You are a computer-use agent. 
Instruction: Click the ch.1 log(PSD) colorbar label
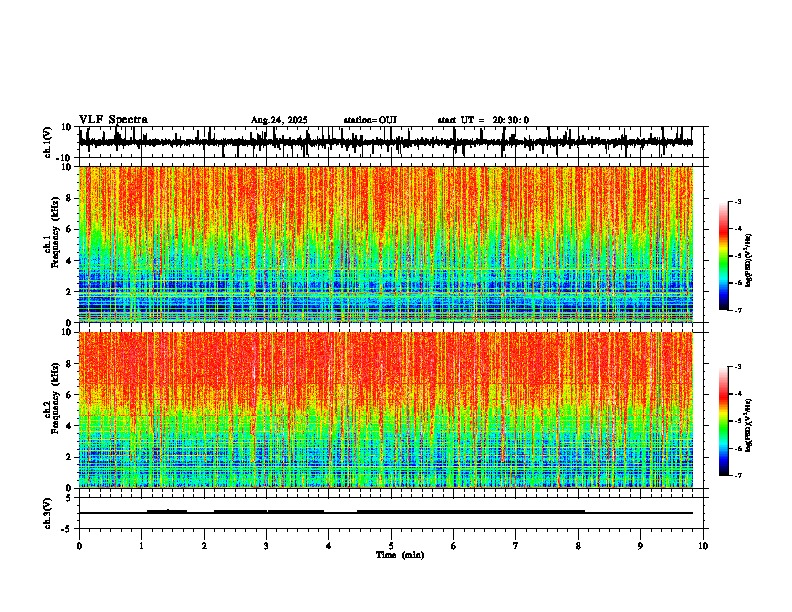(x=749, y=260)
